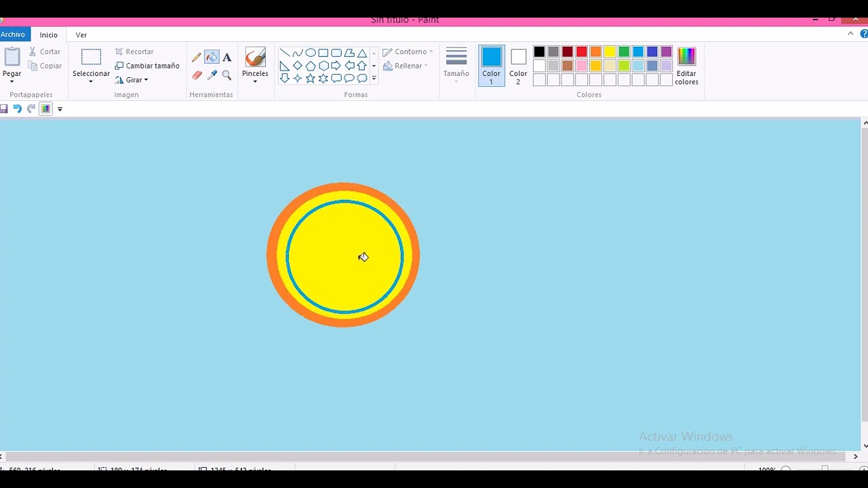The image size is (868, 488).
Task: Redo the last undone action
Action: coord(31,108)
